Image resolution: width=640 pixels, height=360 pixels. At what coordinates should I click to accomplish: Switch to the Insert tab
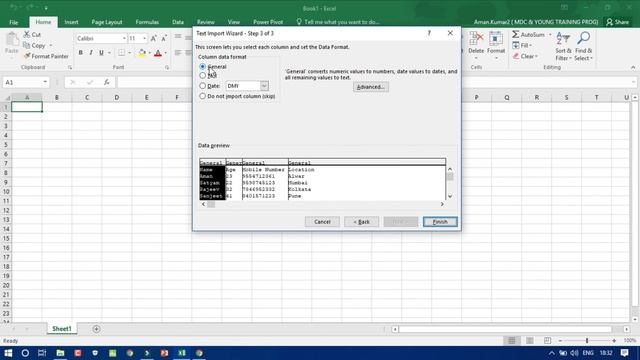click(71, 22)
